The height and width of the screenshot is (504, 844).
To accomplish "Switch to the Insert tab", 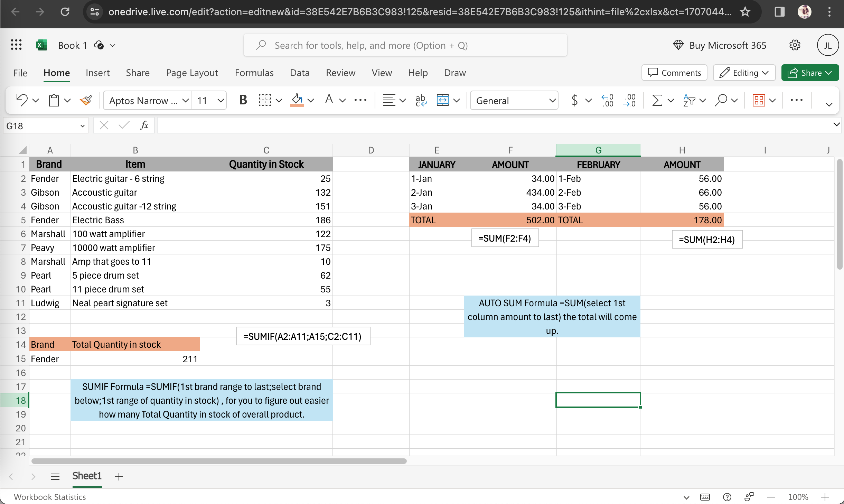I will [x=97, y=73].
